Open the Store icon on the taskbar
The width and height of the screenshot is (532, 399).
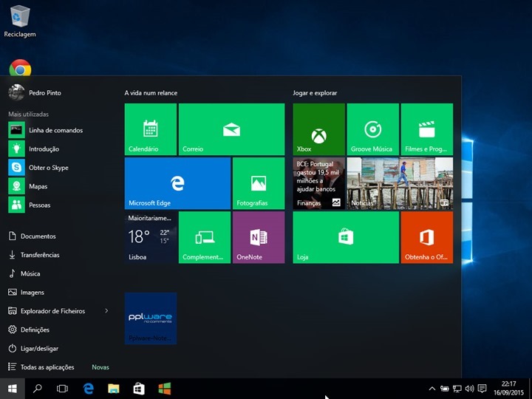tap(139, 389)
